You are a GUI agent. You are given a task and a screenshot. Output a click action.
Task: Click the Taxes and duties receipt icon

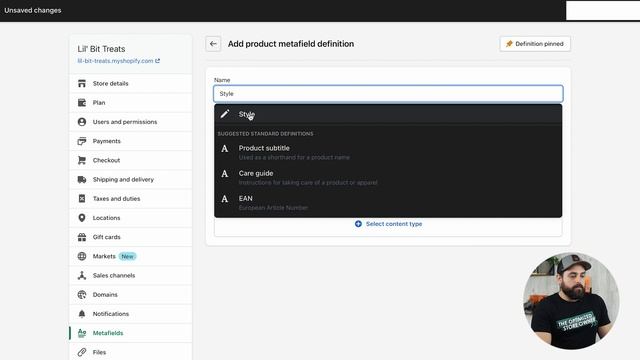coord(82,198)
